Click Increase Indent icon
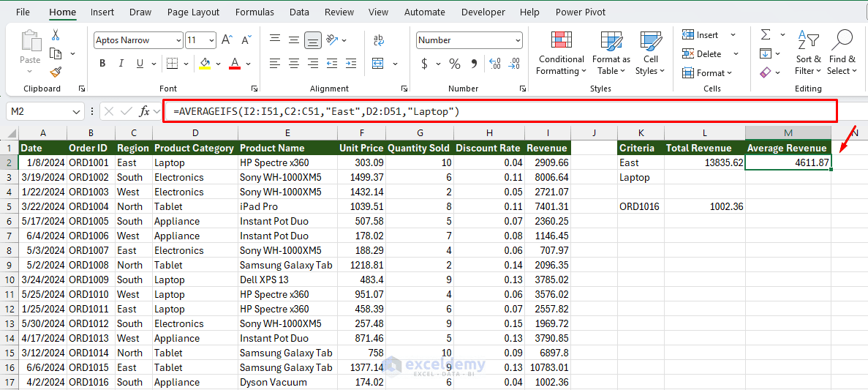Screen dimensions: 868x390 [x=351, y=63]
